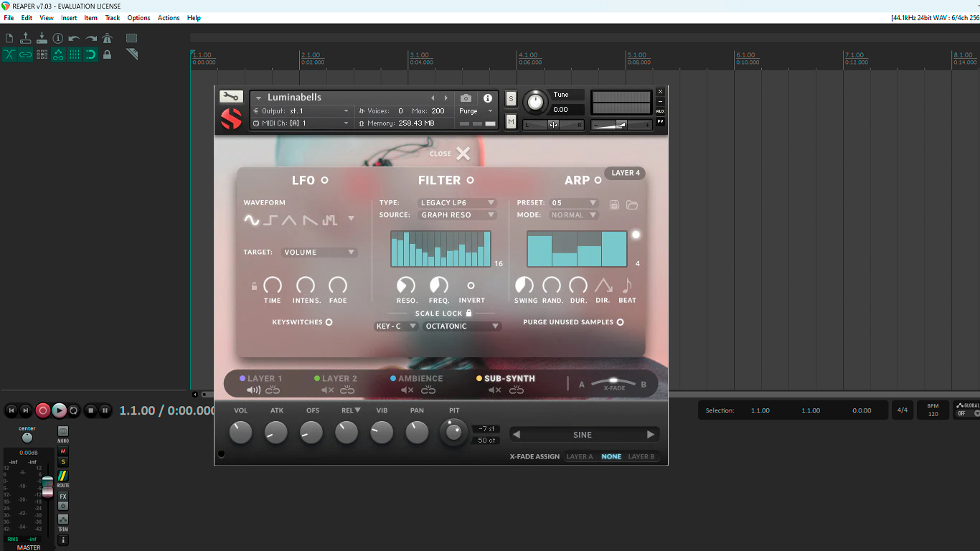Image resolution: width=980 pixels, height=551 pixels.
Task: Open the LFO TARGET Volume dropdown
Action: pos(319,253)
